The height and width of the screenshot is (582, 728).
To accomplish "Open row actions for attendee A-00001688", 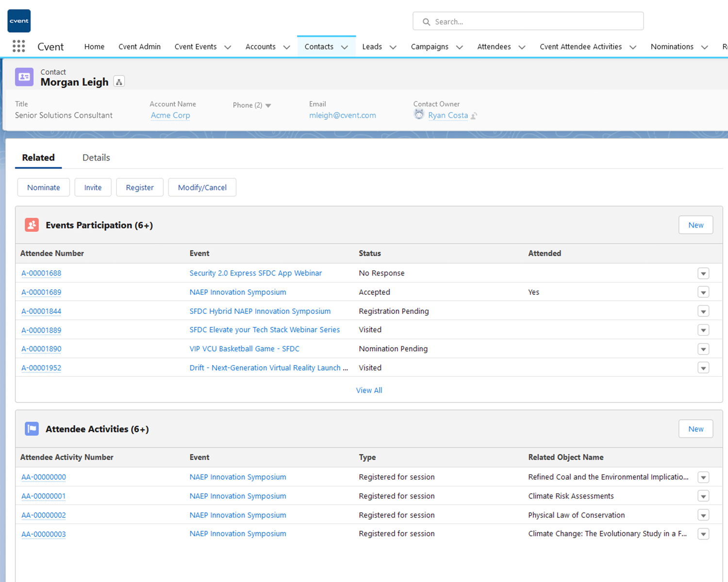I will coord(703,273).
